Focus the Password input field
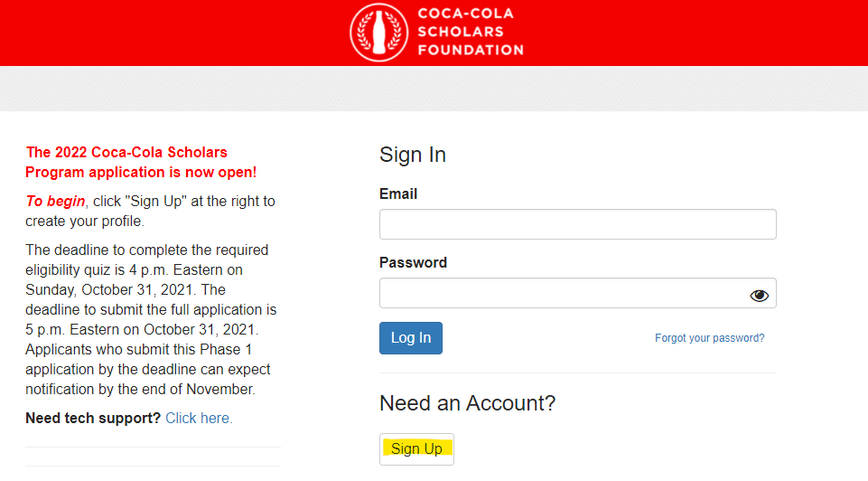Screen dimensions: 868x481 [577, 293]
